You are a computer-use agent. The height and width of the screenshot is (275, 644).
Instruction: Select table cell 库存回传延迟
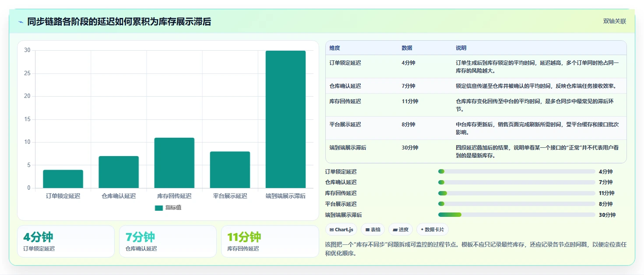tap(345, 101)
